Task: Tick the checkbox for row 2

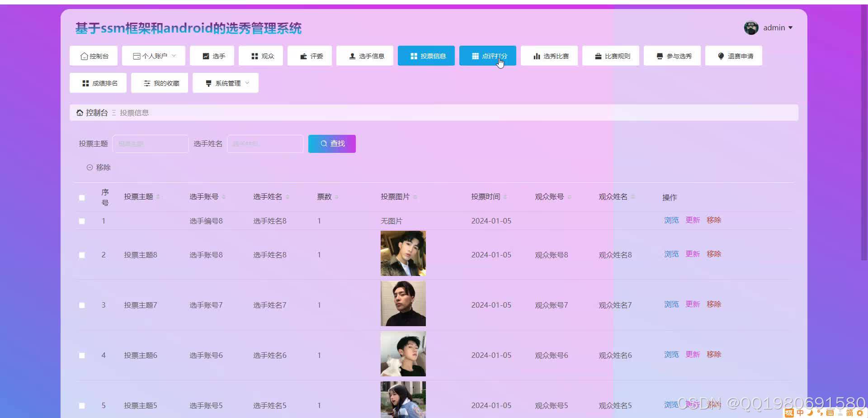Action: tap(82, 254)
